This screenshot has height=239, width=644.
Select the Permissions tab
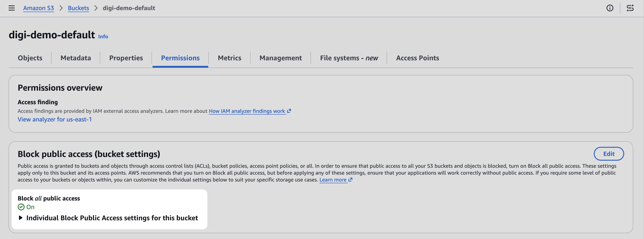(180, 58)
